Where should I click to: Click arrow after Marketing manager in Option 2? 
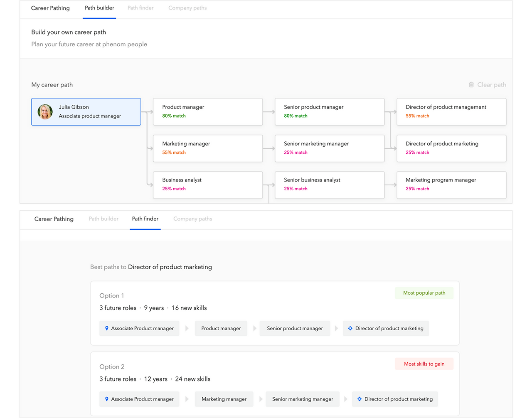pyautogui.click(x=261, y=399)
